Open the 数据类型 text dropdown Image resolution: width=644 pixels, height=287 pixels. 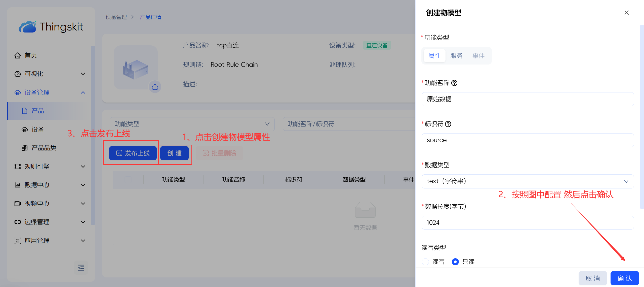528,181
